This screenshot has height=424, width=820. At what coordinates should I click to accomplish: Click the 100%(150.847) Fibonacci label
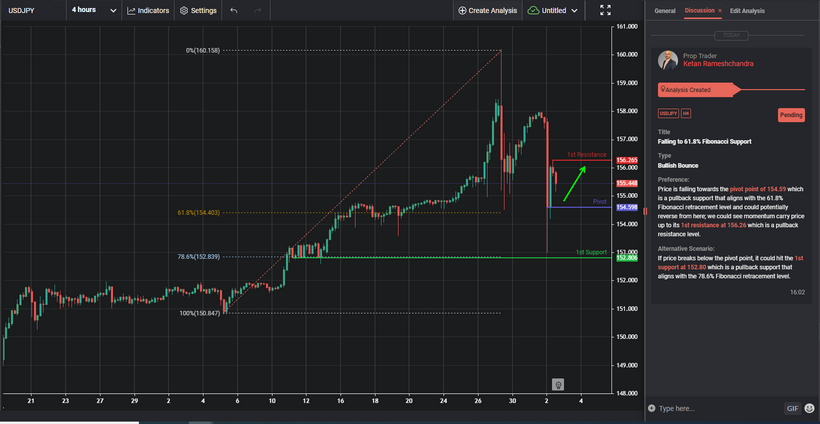coord(201,313)
